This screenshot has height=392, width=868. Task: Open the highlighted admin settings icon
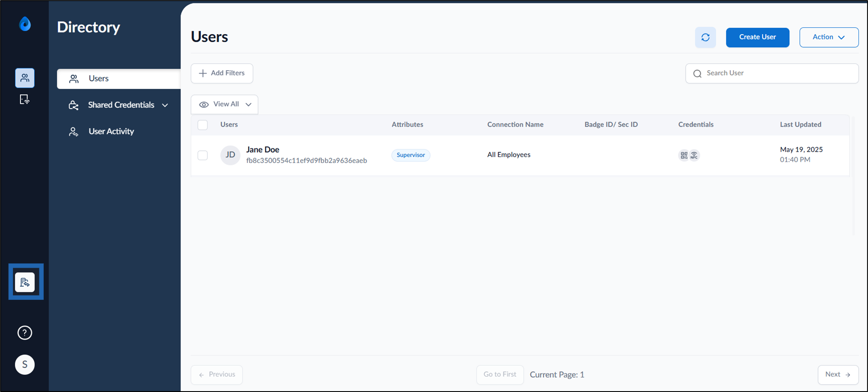[x=25, y=282]
